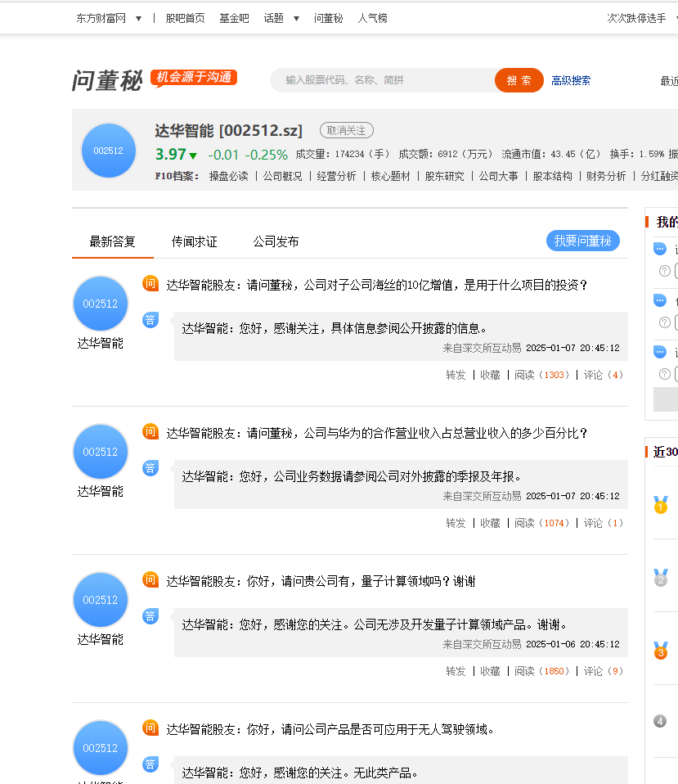Click bronze rank 3 medal icon

[661, 650]
